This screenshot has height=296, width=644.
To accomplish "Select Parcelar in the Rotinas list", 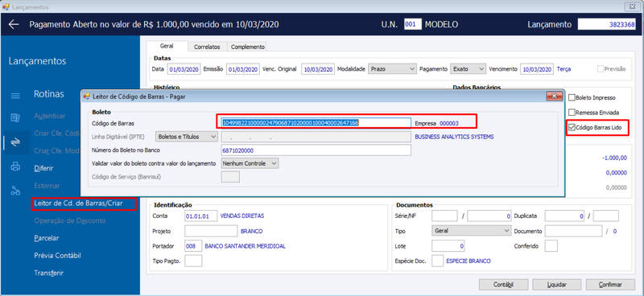I will (x=47, y=238).
